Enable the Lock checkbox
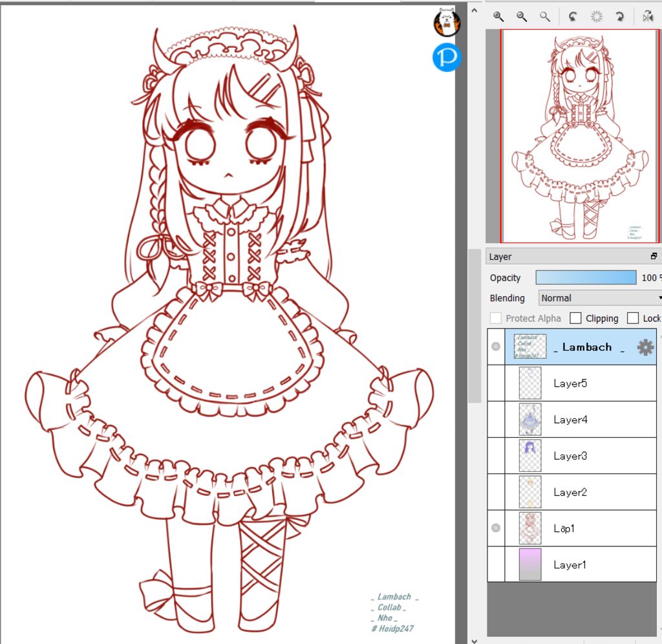Viewport: 662px width, 644px height. coord(632,318)
